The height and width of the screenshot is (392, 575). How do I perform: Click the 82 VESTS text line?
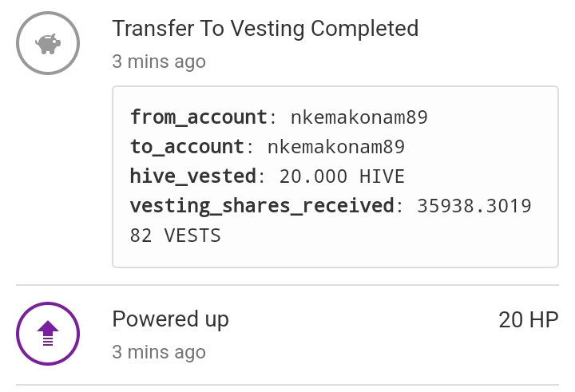175,236
